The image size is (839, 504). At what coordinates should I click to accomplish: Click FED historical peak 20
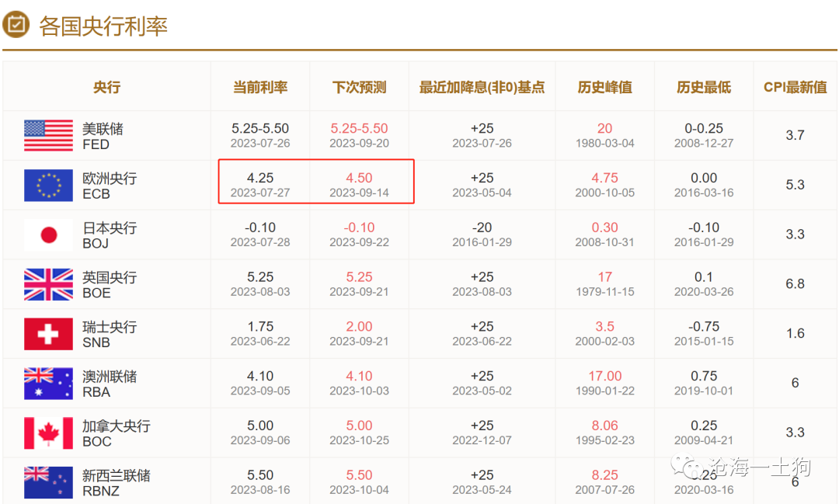pyautogui.click(x=604, y=128)
